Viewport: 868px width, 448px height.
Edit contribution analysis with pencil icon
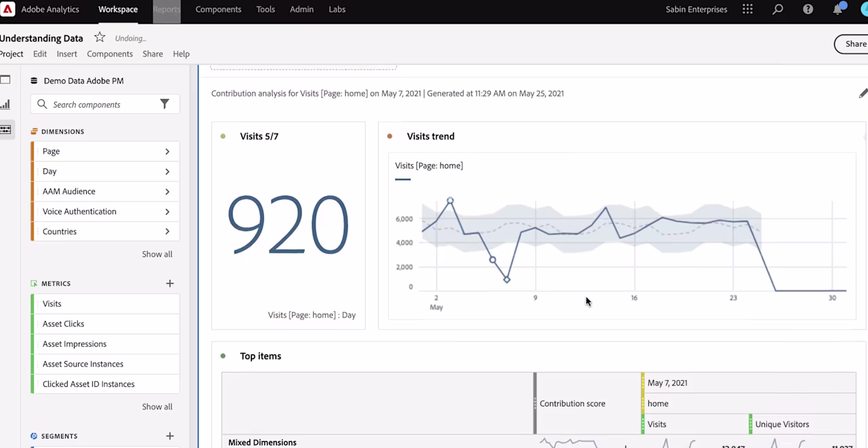pyautogui.click(x=863, y=94)
